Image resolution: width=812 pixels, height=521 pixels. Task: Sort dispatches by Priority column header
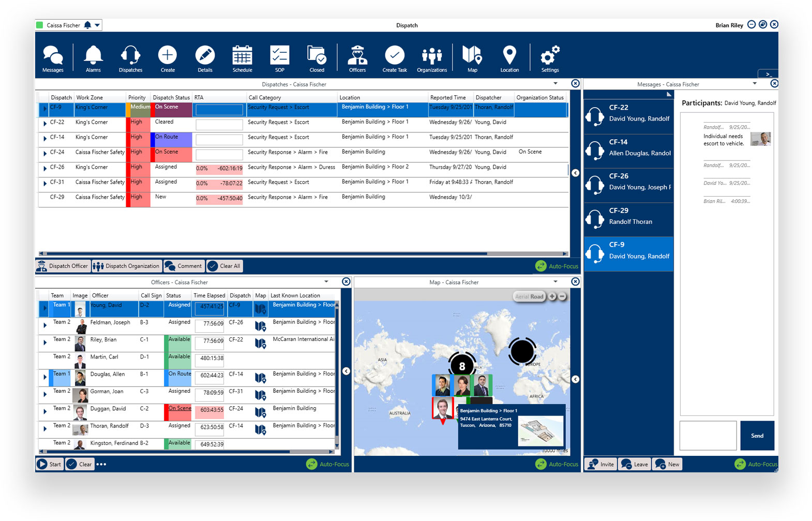pos(137,97)
